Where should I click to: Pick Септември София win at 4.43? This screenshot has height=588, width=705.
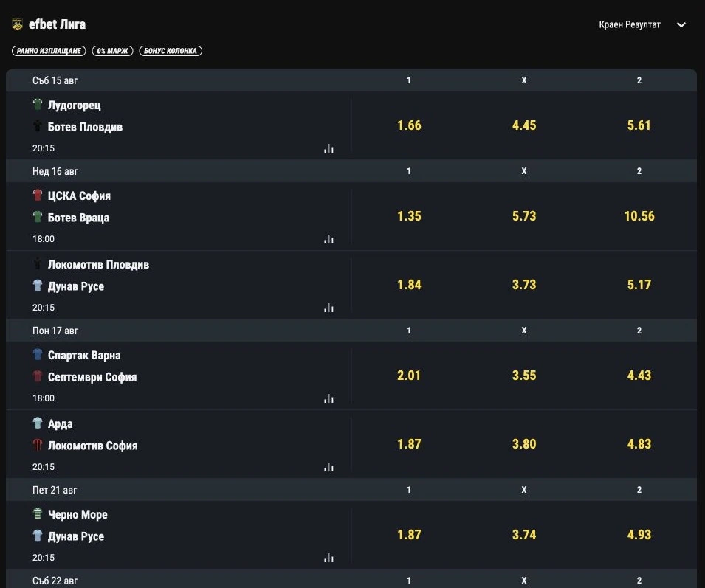click(639, 376)
